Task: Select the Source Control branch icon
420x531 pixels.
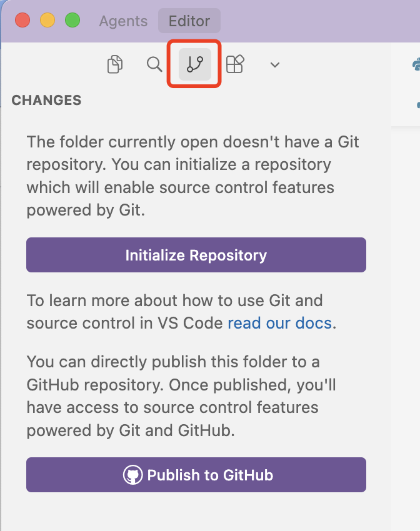Action: pyautogui.click(x=194, y=64)
